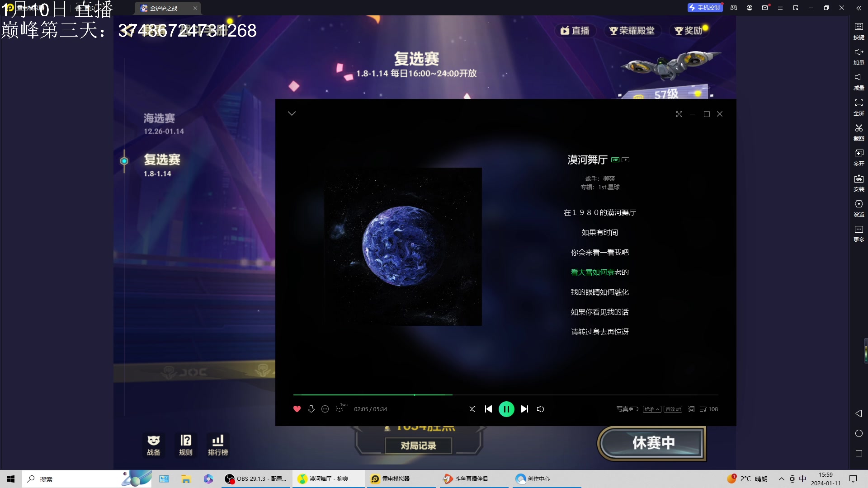Click 加量 volume up in sidebar

coord(859,56)
